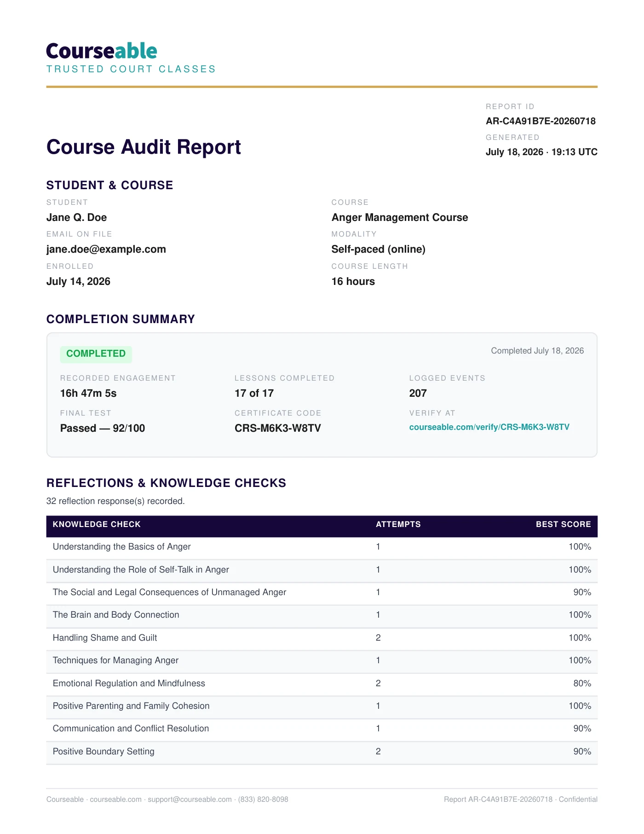
Task: Click the course name Anger Management Course
Action: (x=400, y=217)
